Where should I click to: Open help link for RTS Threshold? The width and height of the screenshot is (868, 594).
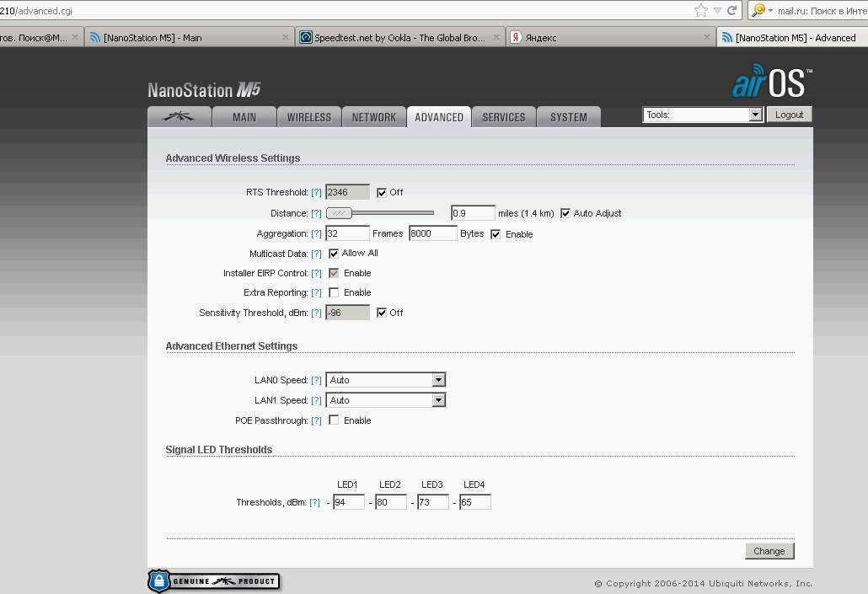(316, 192)
